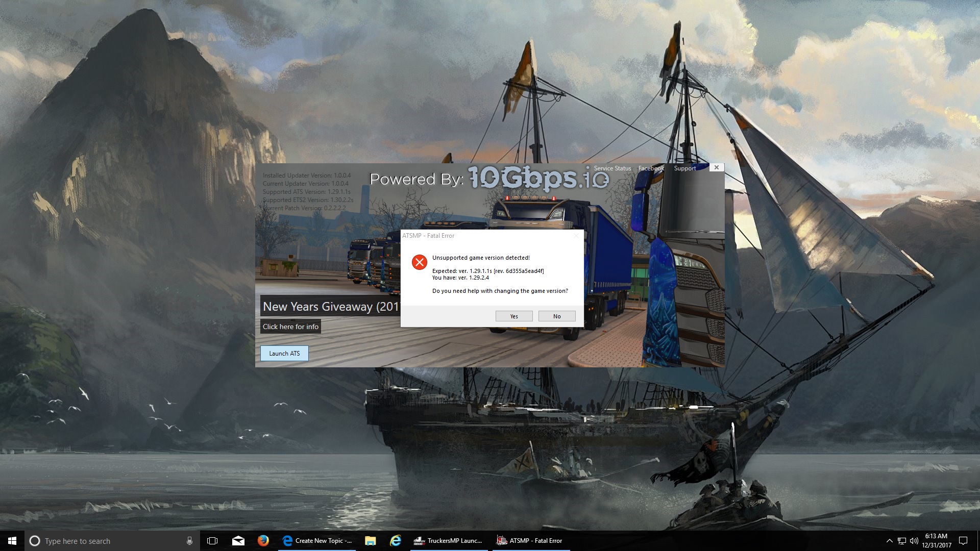
Task: Click the 'Supported ETS2 Version' text
Action: click(x=308, y=200)
